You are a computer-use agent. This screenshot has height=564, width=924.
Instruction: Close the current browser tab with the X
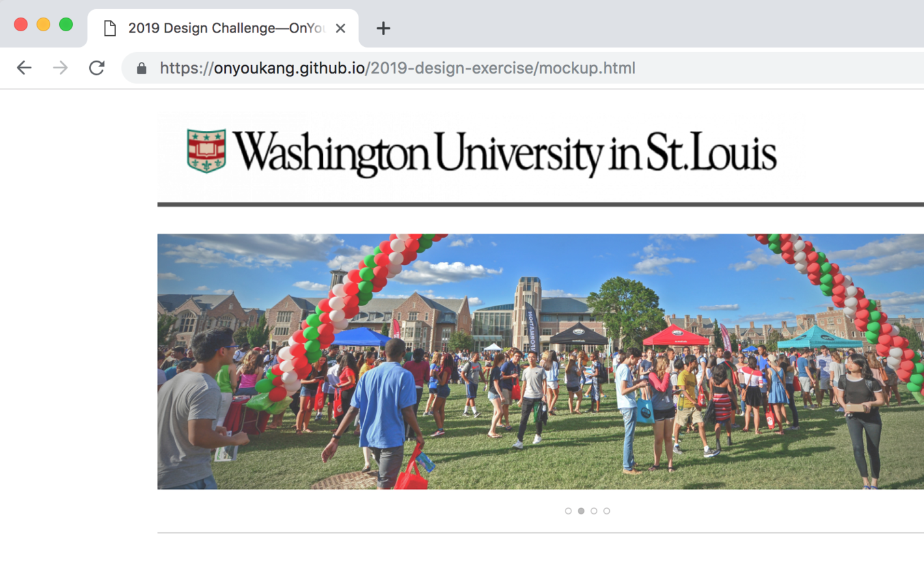point(341,27)
